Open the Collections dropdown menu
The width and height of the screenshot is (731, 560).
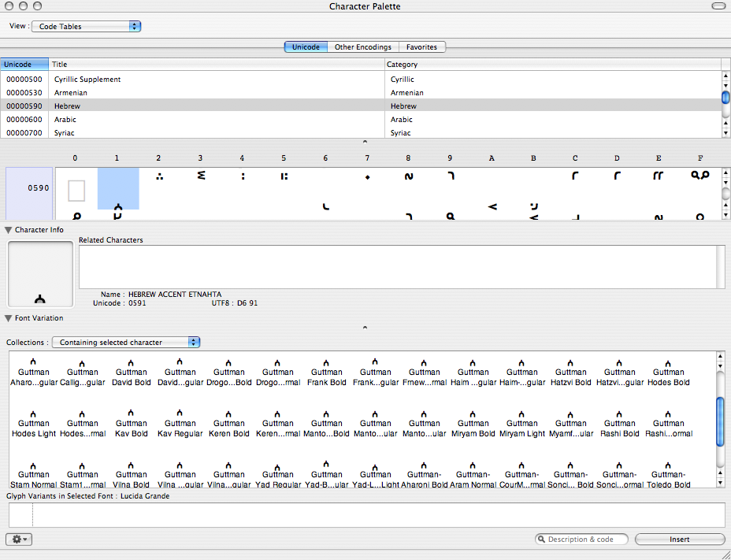(126, 343)
